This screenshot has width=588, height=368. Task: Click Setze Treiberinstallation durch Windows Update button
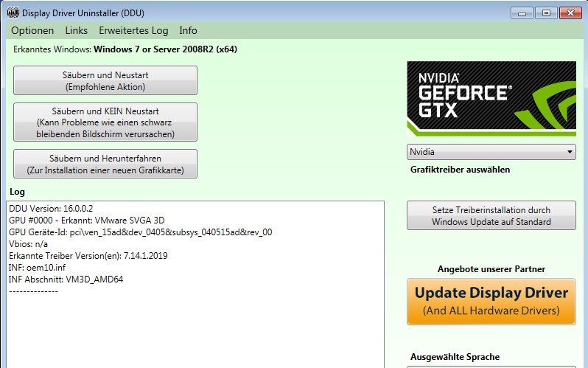491,215
